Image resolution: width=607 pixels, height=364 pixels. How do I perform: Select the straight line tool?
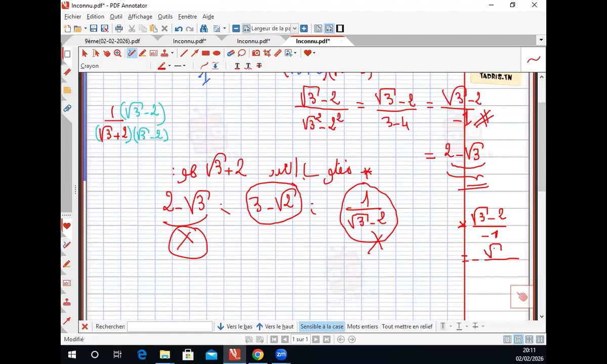184,53
